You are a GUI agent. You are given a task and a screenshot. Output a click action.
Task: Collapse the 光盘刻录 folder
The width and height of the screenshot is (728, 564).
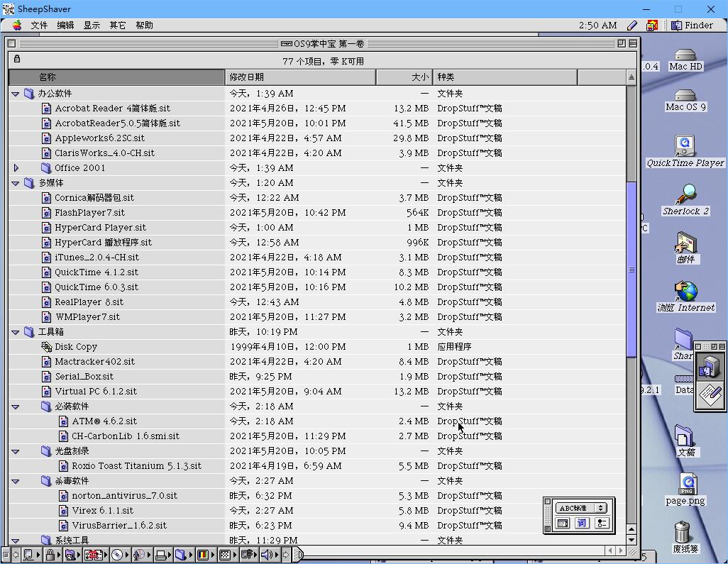tap(16, 452)
